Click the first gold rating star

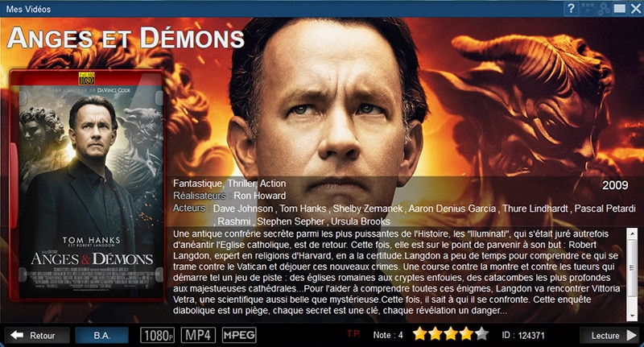tap(419, 334)
